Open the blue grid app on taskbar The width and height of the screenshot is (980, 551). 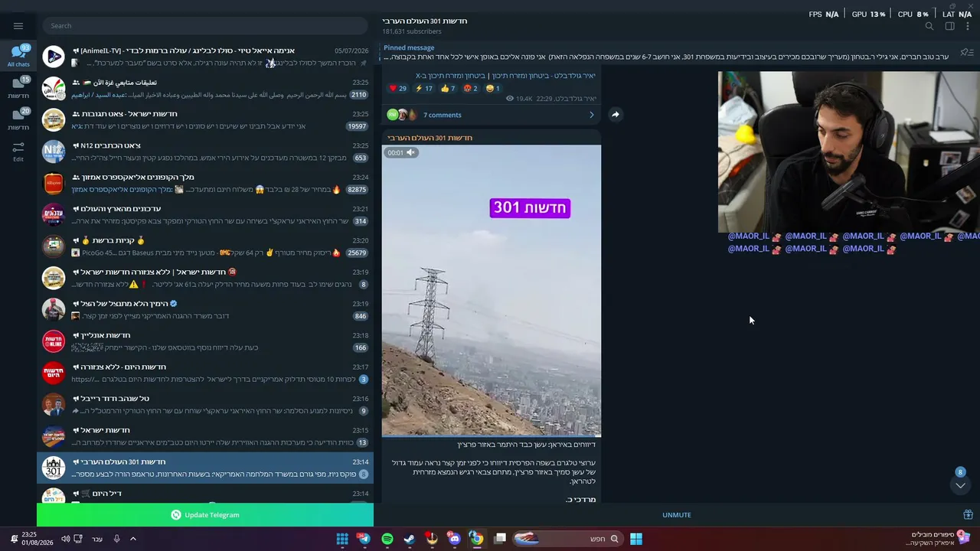coord(342,539)
